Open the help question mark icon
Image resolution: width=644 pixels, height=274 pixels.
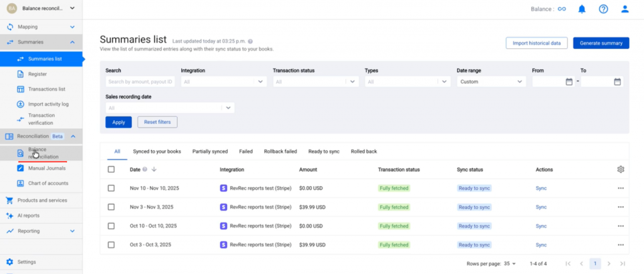coord(603,9)
